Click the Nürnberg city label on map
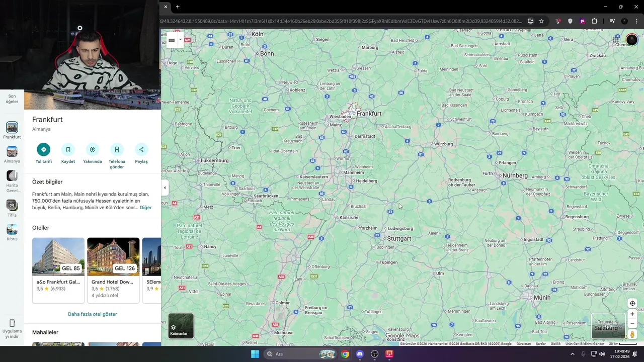This screenshot has height=362, width=644. [x=515, y=175]
